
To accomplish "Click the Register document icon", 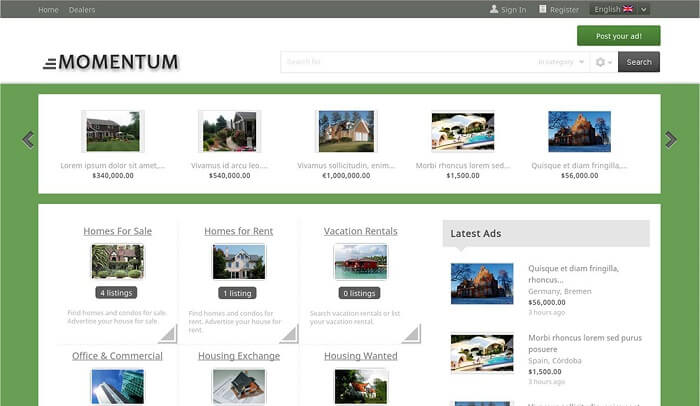I will pos(542,9).
